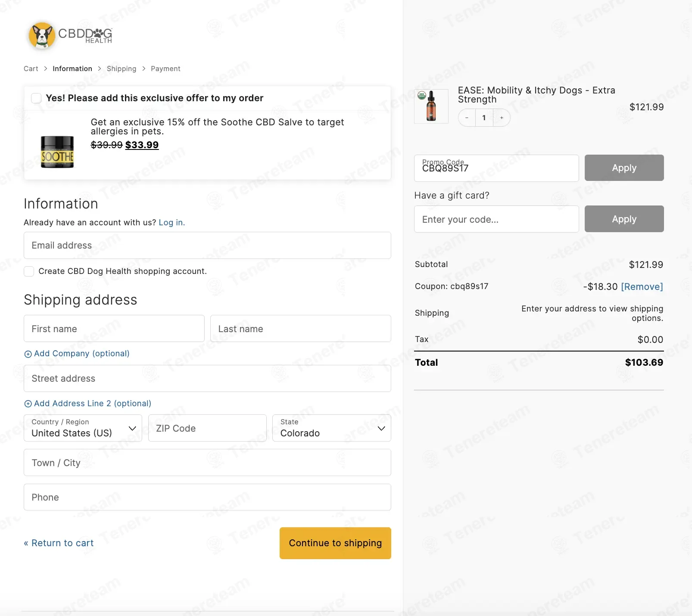Click the Promo Code input field
This screenshot has width=692, height=616.
pyautogui.click(x=496, y=168)
